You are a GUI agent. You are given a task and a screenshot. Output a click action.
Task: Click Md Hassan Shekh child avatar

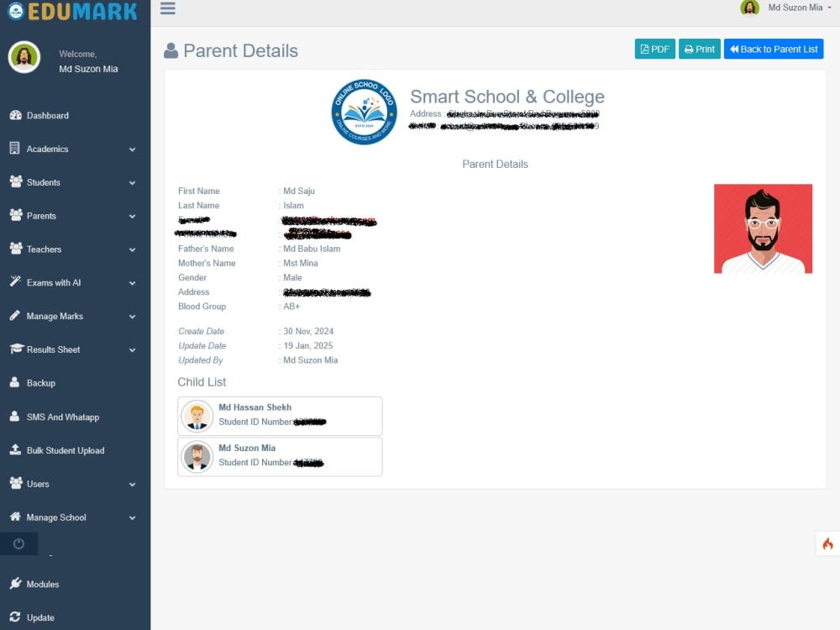(197, 417)
